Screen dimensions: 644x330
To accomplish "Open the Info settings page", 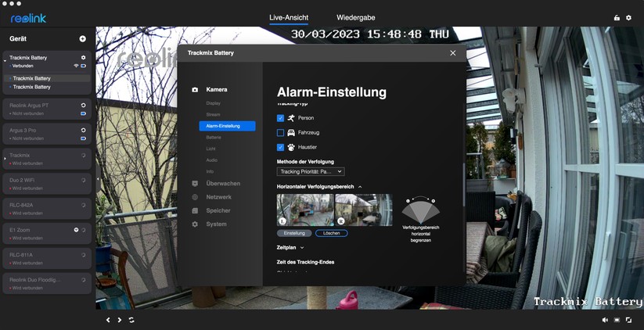I will [210, 171].
